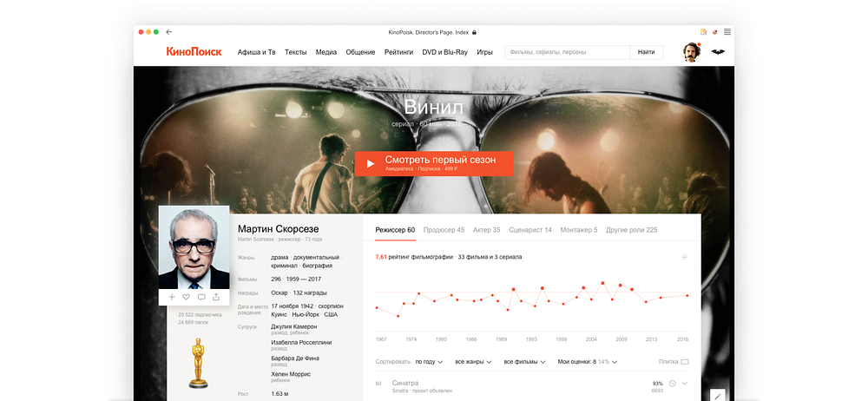The width and height of the screenshot is (868, 401).
Task: Switch to the 'Монтажер 5' tab
Action: 579,230
